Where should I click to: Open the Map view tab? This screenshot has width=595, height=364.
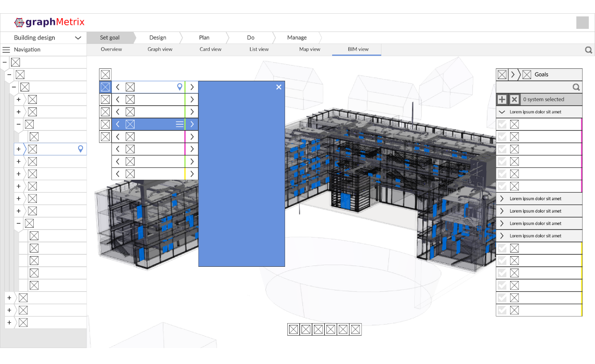[x=309, y=49]
